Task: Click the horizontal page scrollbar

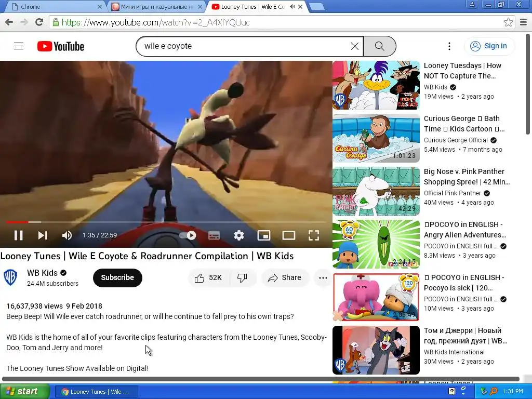Action: tap(261, 379)
